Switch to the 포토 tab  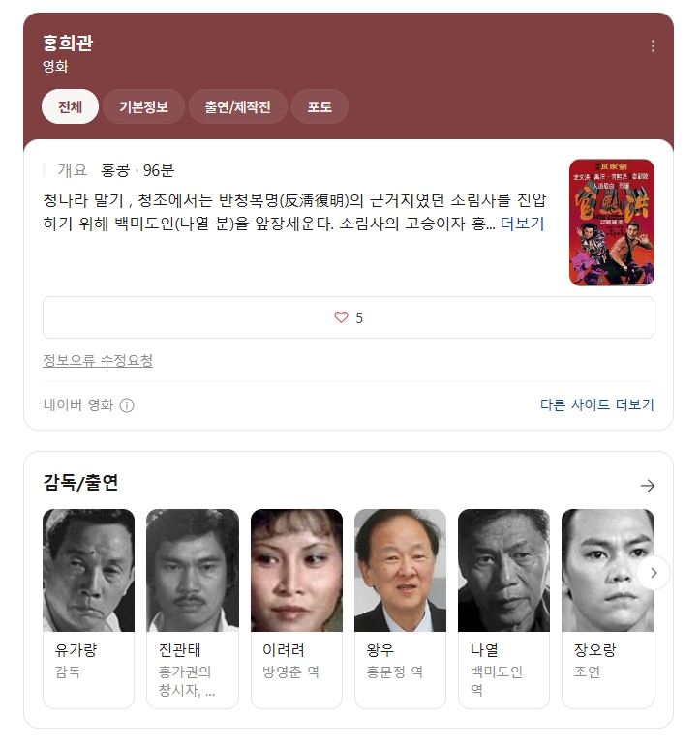tap(320, 106)
